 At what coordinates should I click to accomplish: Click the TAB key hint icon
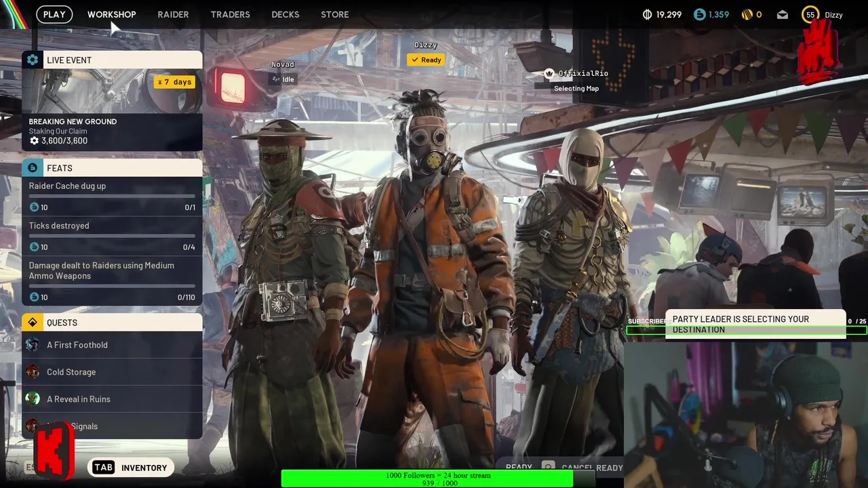[103, 468]
